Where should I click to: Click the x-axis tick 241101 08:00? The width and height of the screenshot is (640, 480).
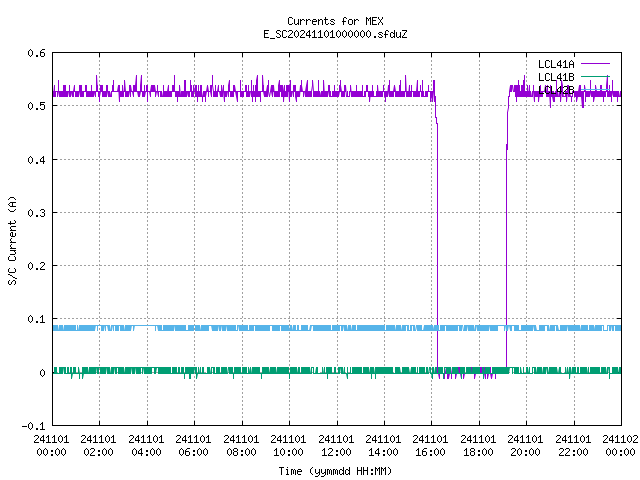click(241, 446)
